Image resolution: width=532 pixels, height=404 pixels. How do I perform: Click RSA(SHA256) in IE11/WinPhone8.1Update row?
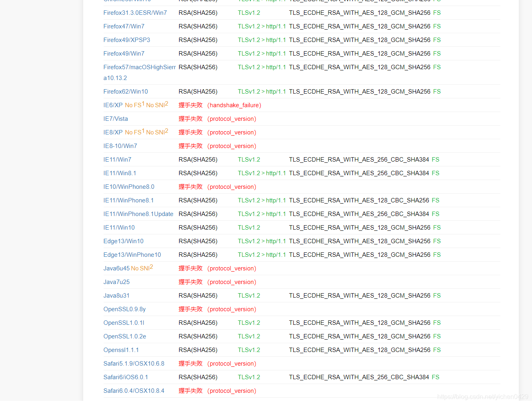click(198, 214)
